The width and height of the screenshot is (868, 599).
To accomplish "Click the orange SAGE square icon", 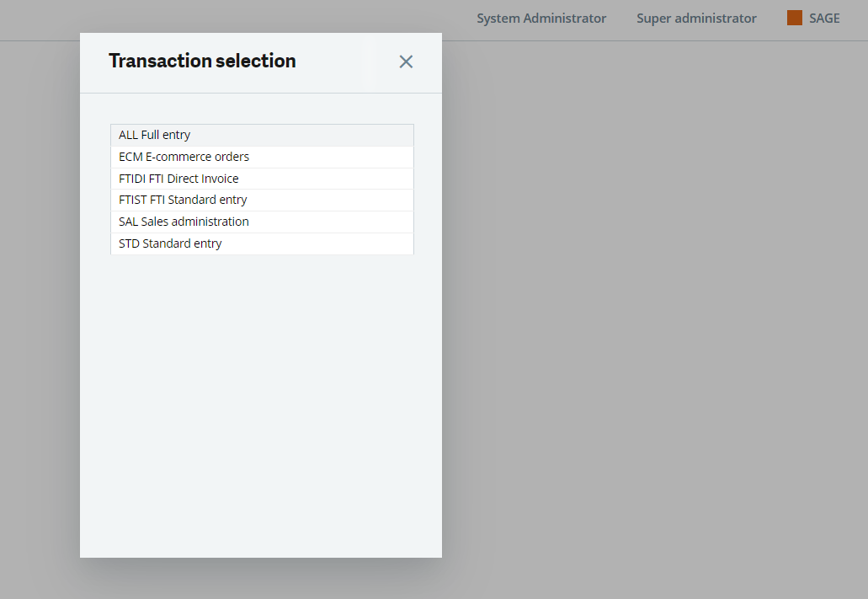I will 795,18.
